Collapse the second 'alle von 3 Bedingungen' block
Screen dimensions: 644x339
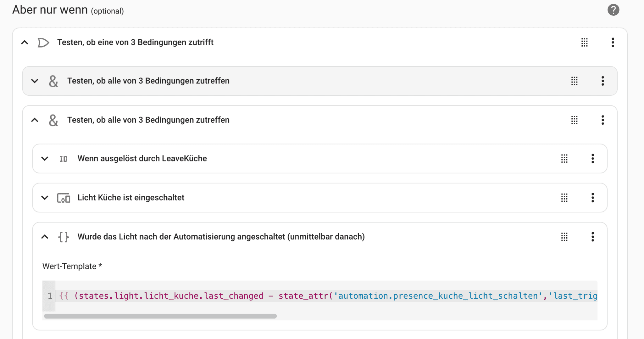(x=35, y=120)
